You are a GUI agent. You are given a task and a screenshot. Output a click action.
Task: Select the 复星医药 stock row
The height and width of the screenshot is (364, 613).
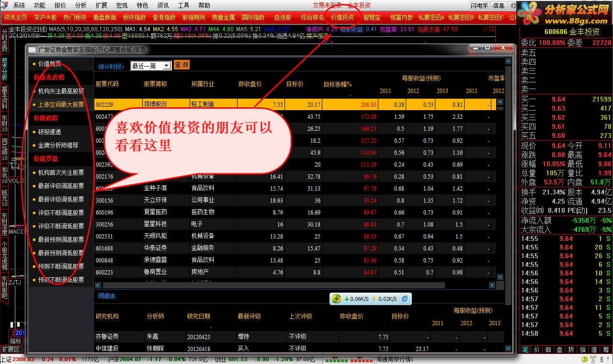[295, 212]
